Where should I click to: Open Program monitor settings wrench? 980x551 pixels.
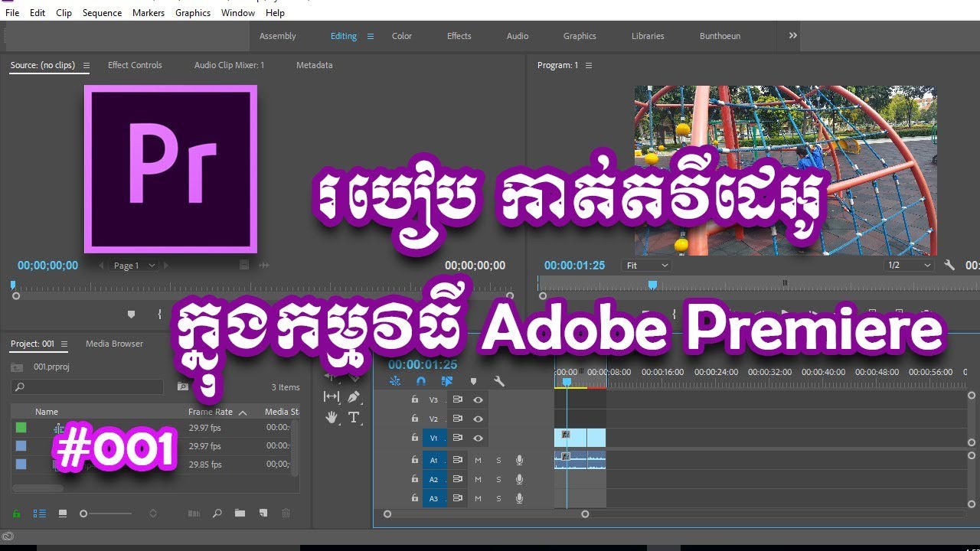[x=949, y=266]
